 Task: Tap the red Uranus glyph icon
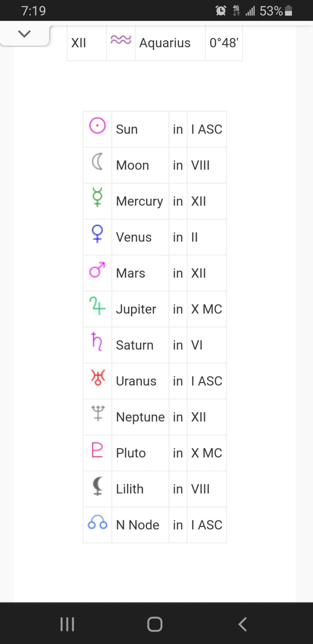coord(98,377)
